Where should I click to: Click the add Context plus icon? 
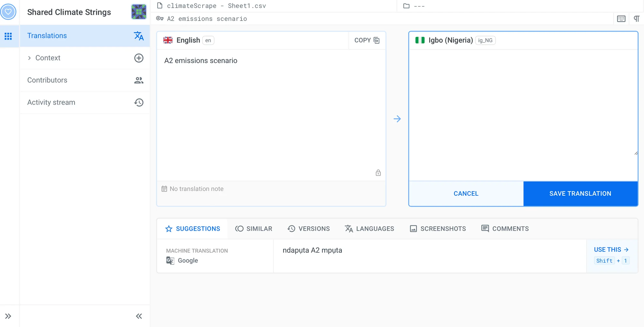click(139, 58)
